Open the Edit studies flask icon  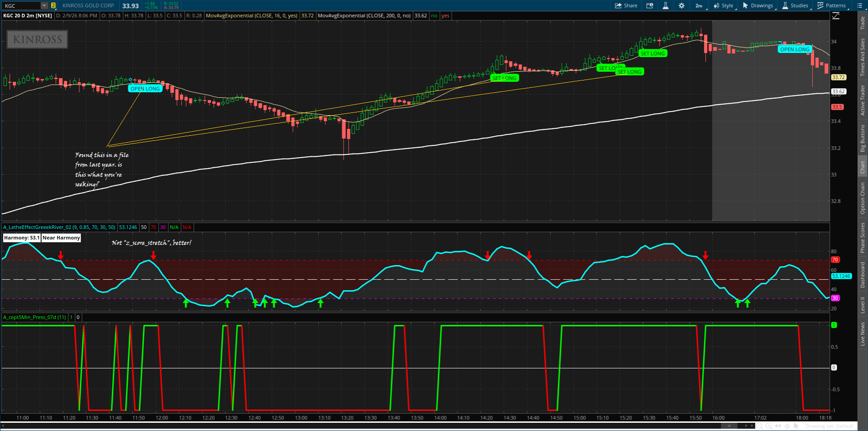[665, 5]
